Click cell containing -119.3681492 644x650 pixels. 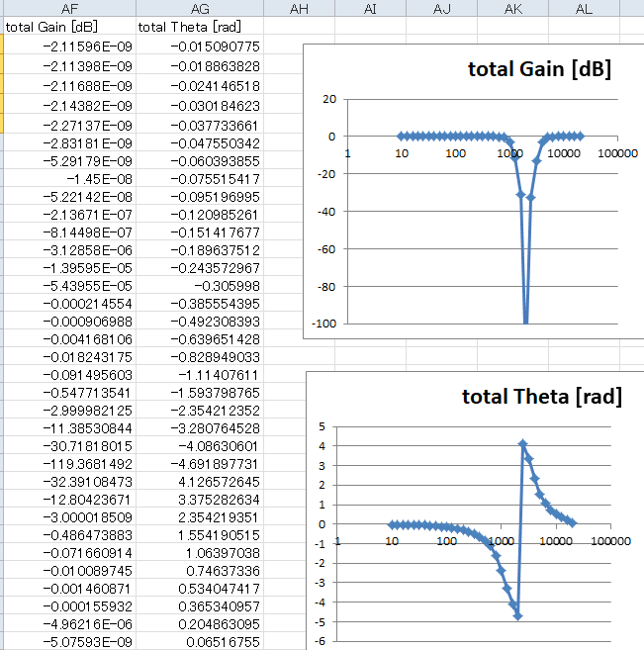(x=69, y=464)
